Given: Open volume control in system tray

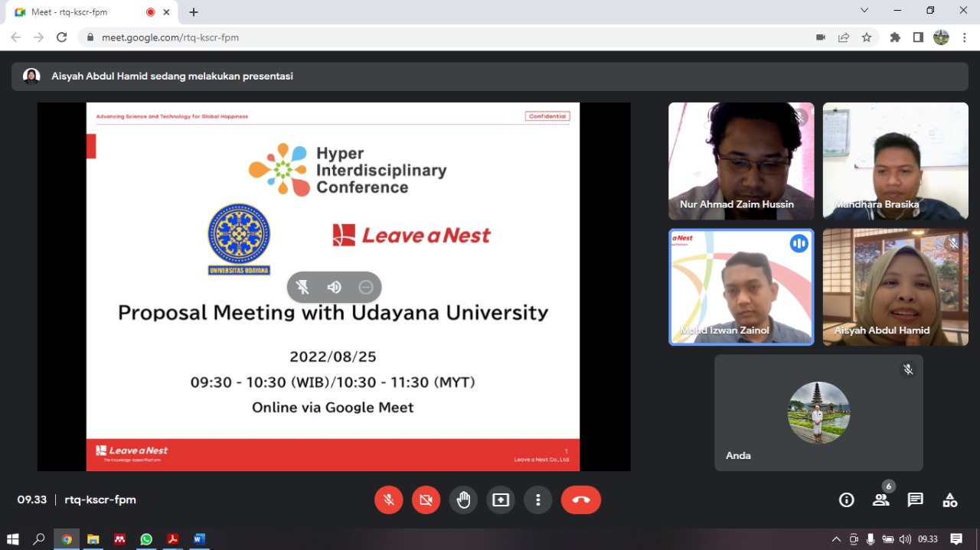Looking at the screenshot, I should (905, 539).
